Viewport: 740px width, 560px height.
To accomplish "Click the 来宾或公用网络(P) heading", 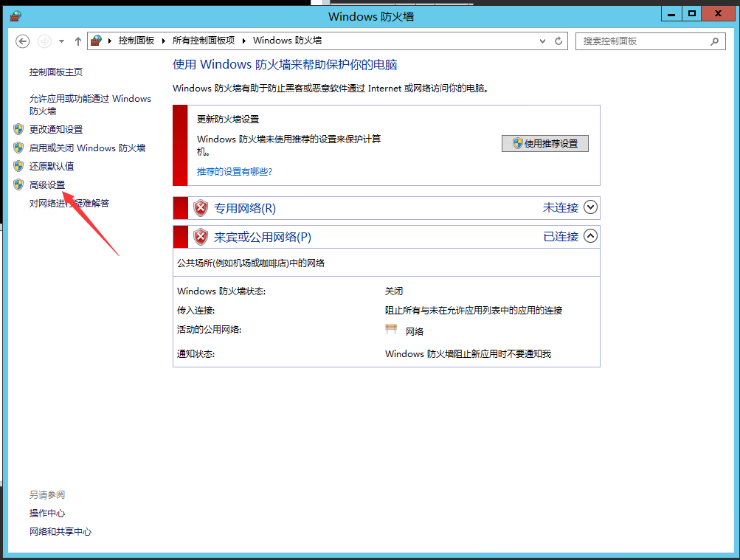I will 263,237.
